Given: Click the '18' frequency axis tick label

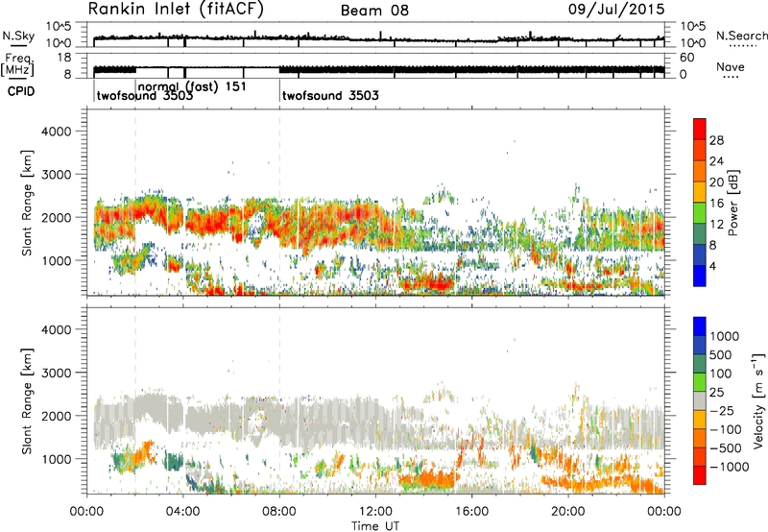Looking at the screenshot, I should (64, 58).
